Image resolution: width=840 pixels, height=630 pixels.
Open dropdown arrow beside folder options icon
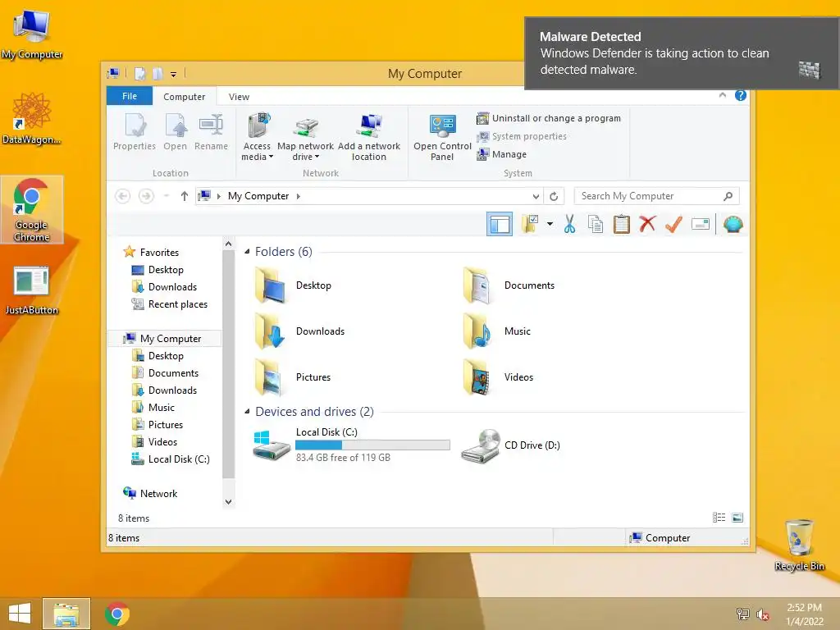point(550,224)
